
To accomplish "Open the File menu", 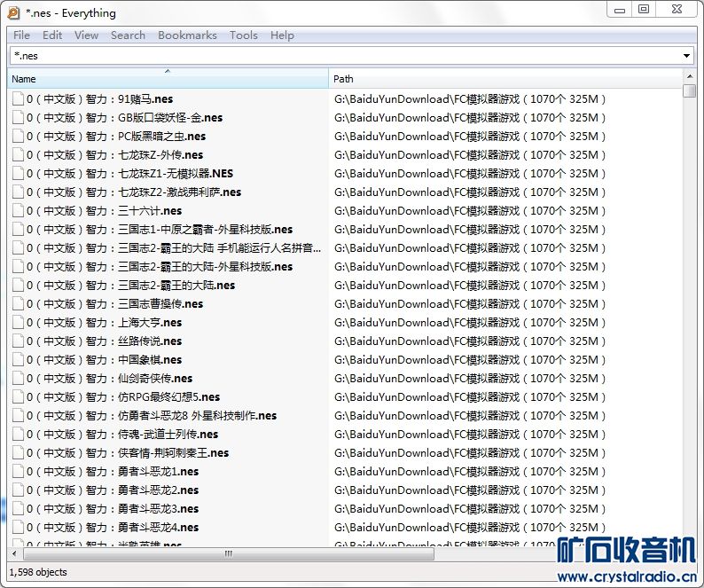I will click(x=21, y=35).
